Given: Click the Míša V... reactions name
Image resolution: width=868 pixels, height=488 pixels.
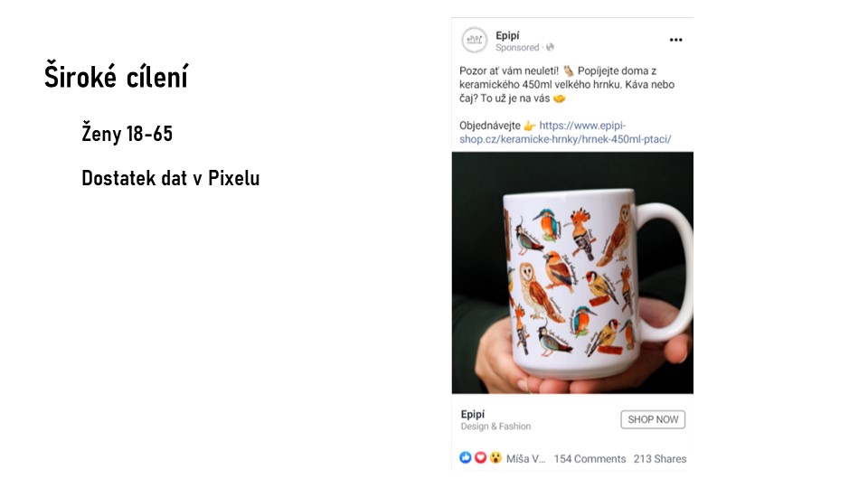Looking at the screenshot, I should coord(525,459).
